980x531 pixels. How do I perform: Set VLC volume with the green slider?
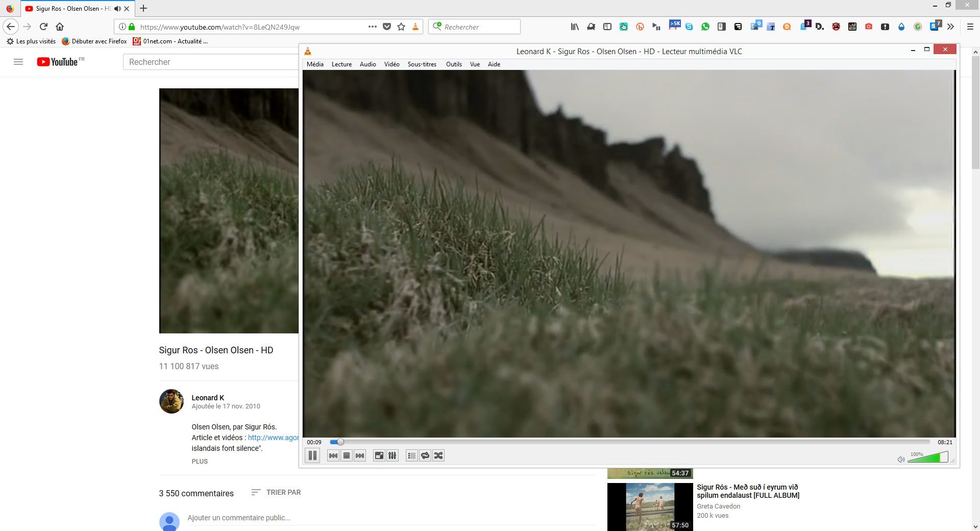click(x=928, y=457)
